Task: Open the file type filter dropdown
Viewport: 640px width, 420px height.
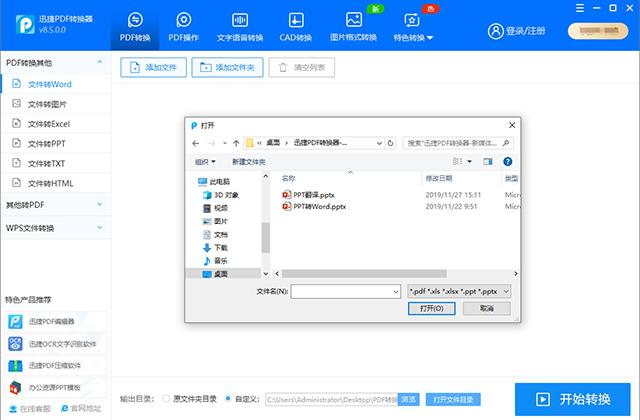Action: (459, 291)
